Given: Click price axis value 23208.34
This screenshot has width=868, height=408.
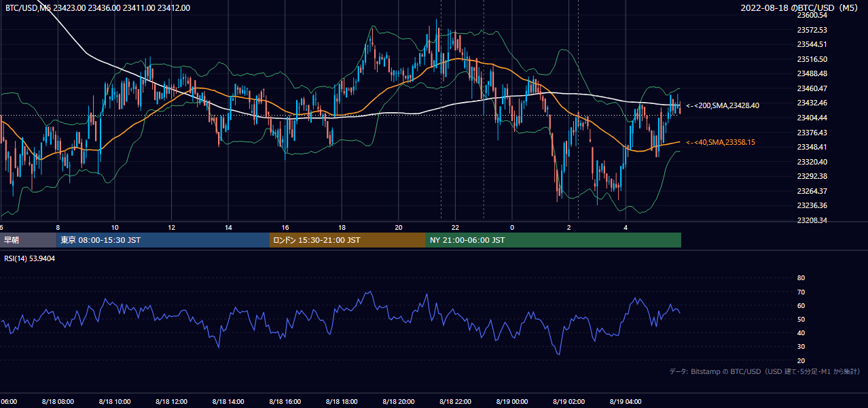Looking at the screenshot, I should pyautogui.click(x=812, y=220).
